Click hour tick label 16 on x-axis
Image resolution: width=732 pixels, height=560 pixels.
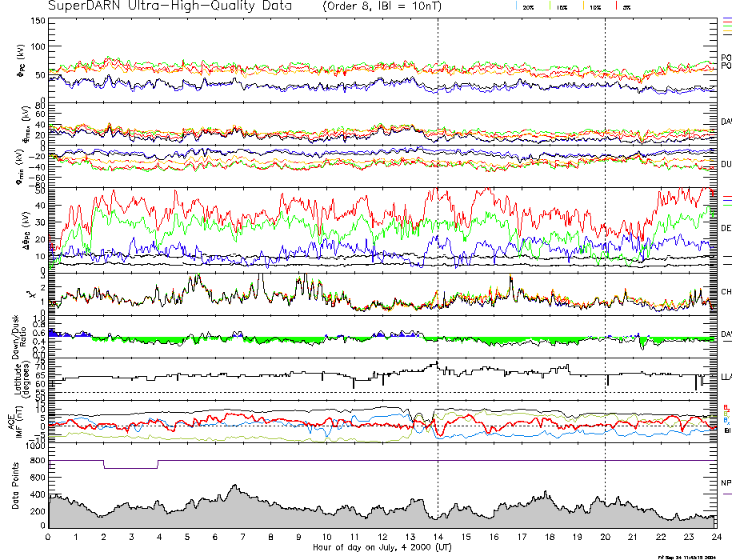494,537
